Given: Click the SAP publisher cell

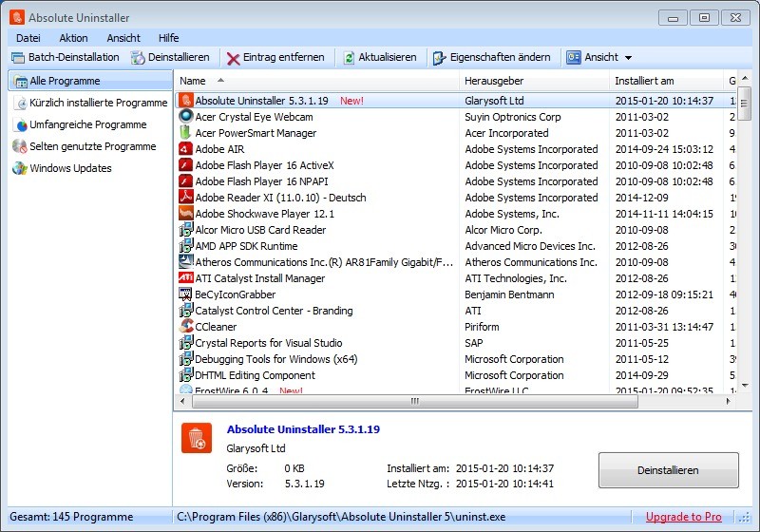Looking at the screenshot, I should pyautogui.click(x=473, y=343).
